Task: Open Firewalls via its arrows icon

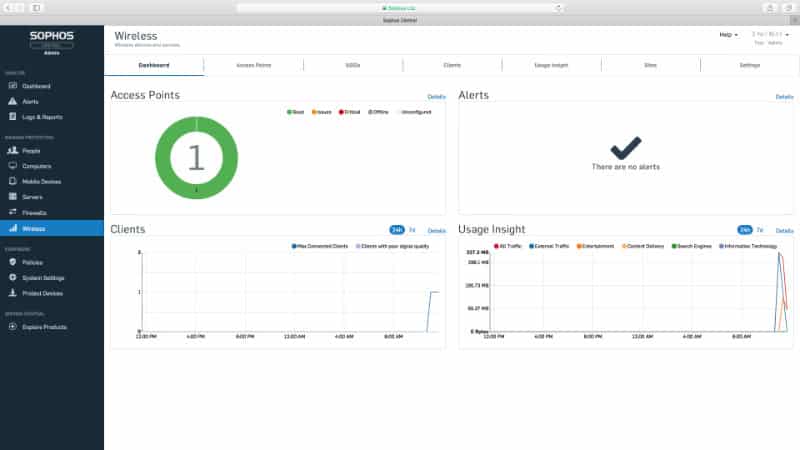Action: click(12, 213)
